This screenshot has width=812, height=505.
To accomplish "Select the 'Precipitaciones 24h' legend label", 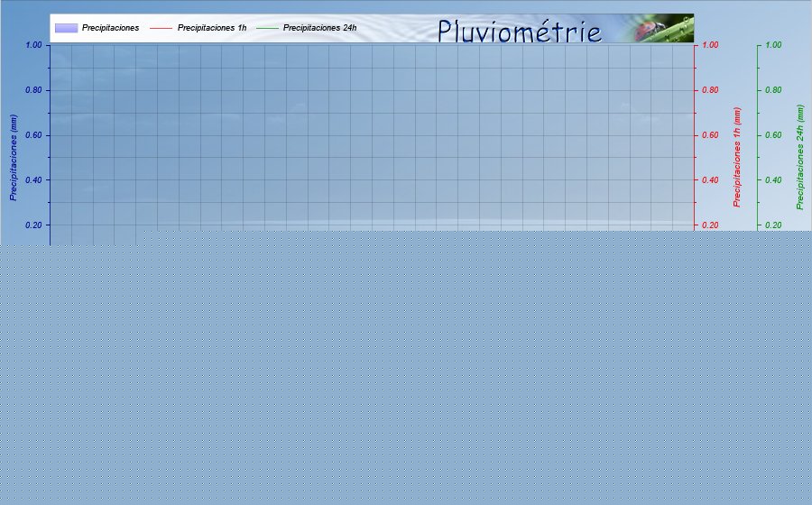I will [x=319, y=28].
